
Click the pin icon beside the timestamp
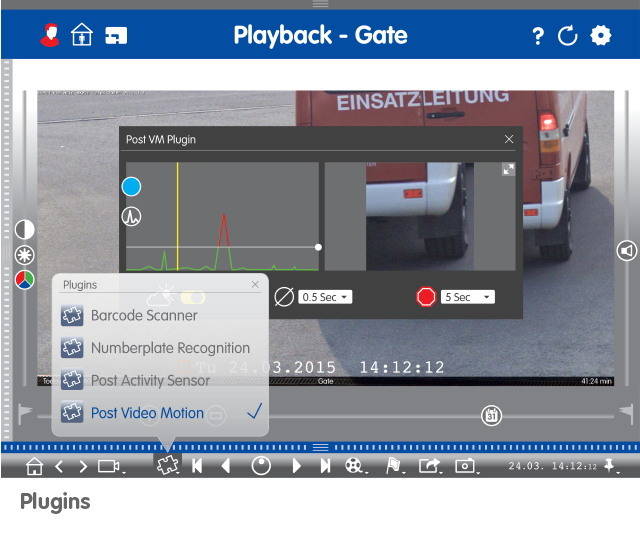pyautogui.click(x=609, y=464)
